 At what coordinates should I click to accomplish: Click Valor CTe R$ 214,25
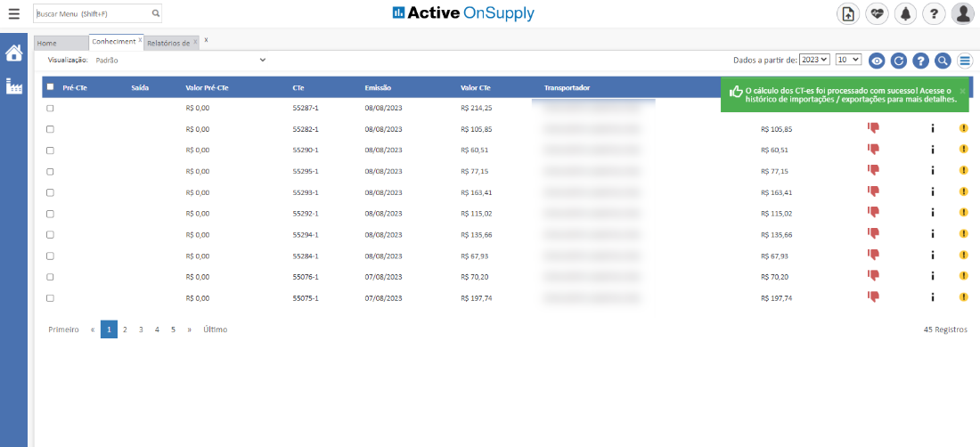pos(477,108)
